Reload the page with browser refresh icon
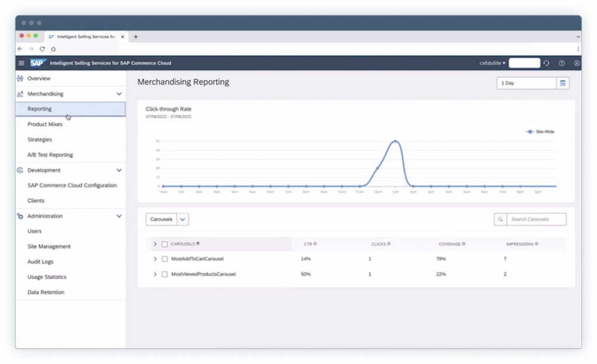The image size is (597, 364). point(41,49)
